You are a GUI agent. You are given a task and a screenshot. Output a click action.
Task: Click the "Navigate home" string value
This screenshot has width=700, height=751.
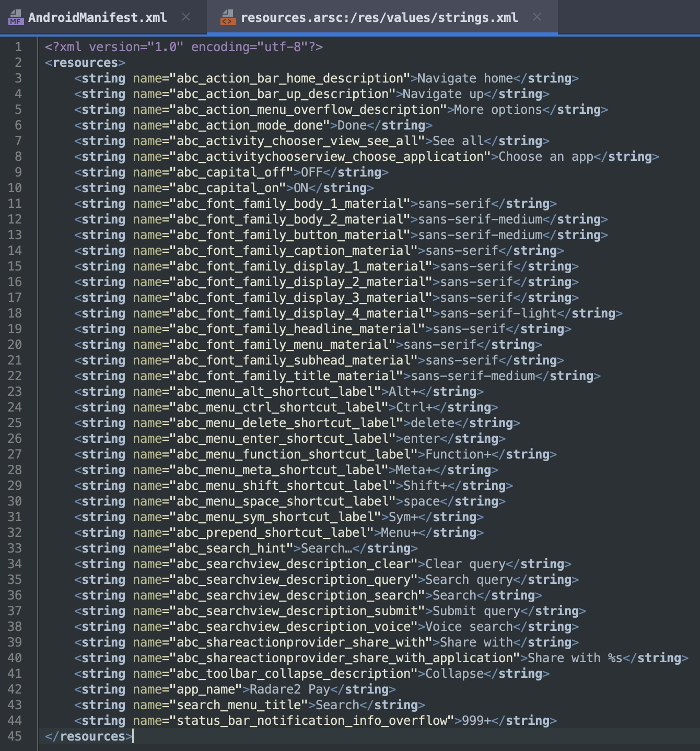click(x=465, y=78)
